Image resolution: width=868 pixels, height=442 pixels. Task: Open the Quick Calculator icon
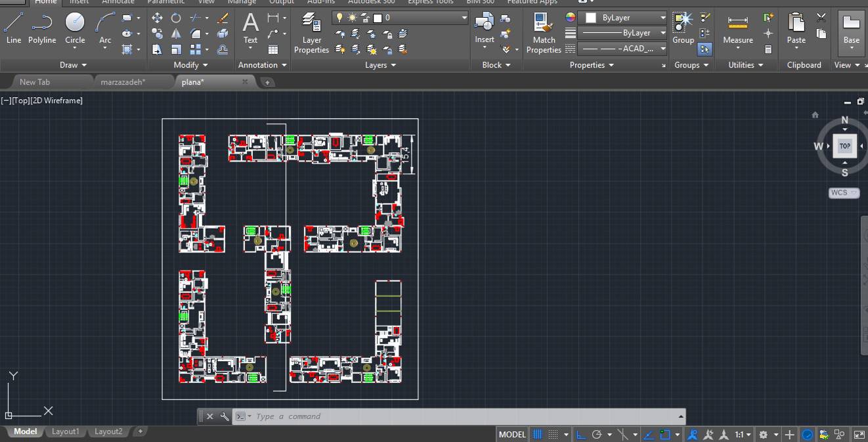[x=768, y=49]
